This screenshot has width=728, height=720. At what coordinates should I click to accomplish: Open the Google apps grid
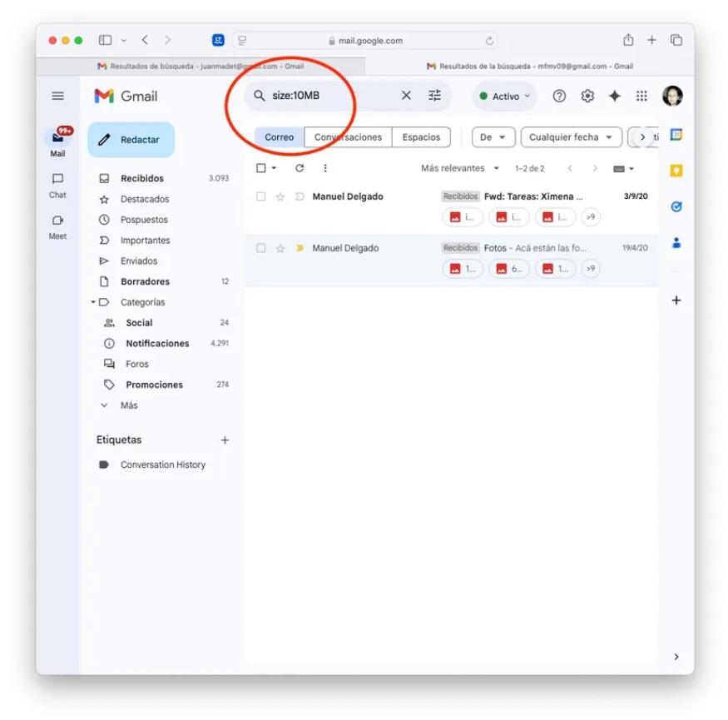(x=641, y=96)
